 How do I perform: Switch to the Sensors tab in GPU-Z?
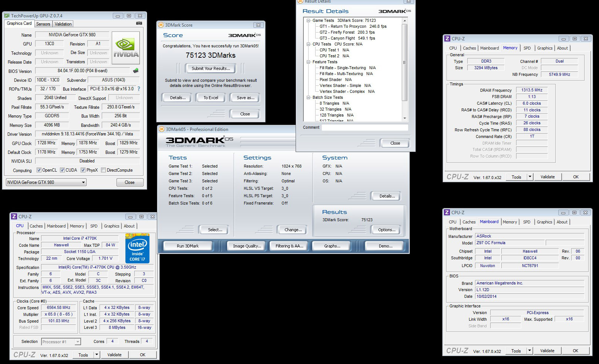click(43, 24)
